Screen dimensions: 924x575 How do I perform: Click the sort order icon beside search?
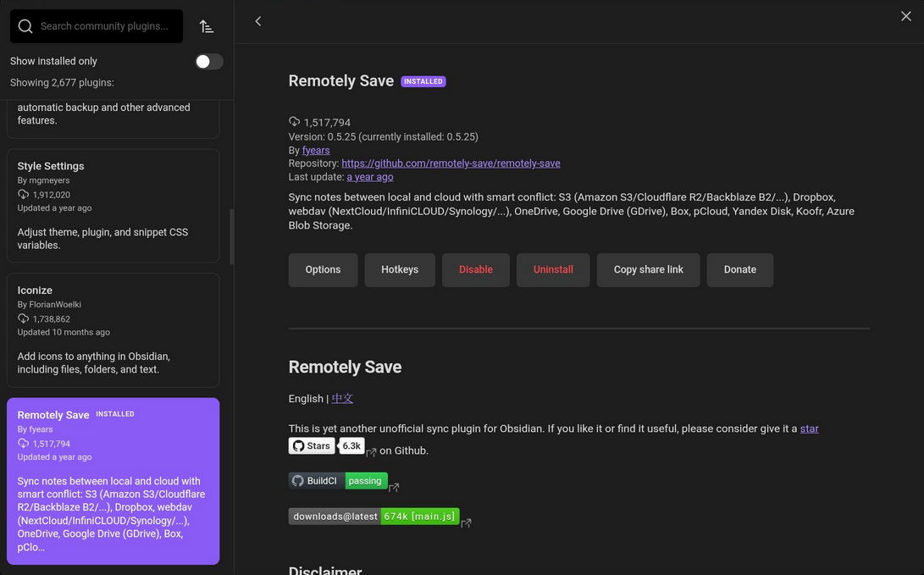(206, 26)
